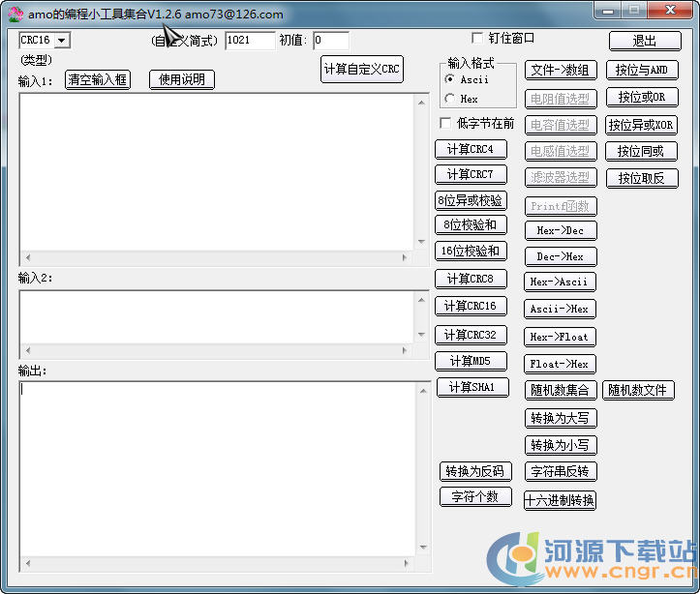Click the 输入2 vertical scrollbar up arrow
Screen dimensions: 700x594
[422, 300]
